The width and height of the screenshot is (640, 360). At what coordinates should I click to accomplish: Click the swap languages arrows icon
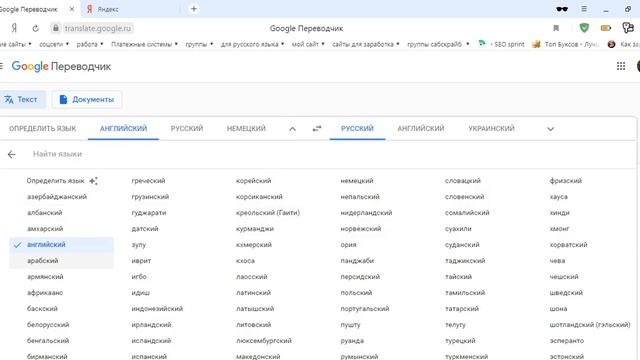point(317,129)
